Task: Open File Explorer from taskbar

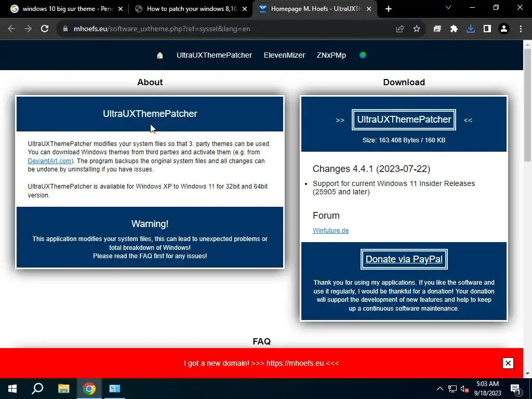Action: pyautogui.click(x=63, y=389)
